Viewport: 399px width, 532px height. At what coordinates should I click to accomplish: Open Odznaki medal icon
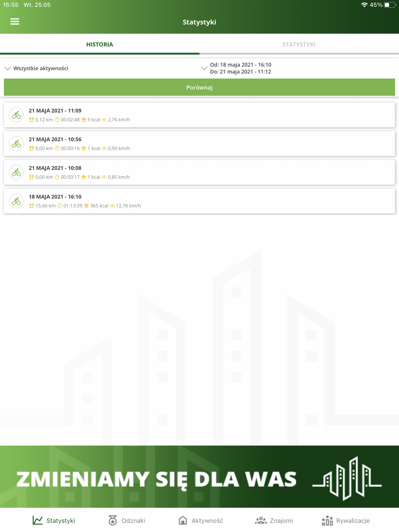(x=113, y=520)
